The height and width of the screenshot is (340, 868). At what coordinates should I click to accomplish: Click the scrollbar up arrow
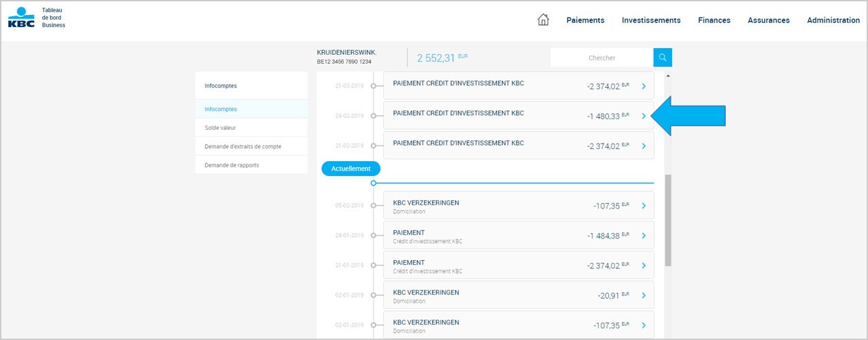pos(668,76)
